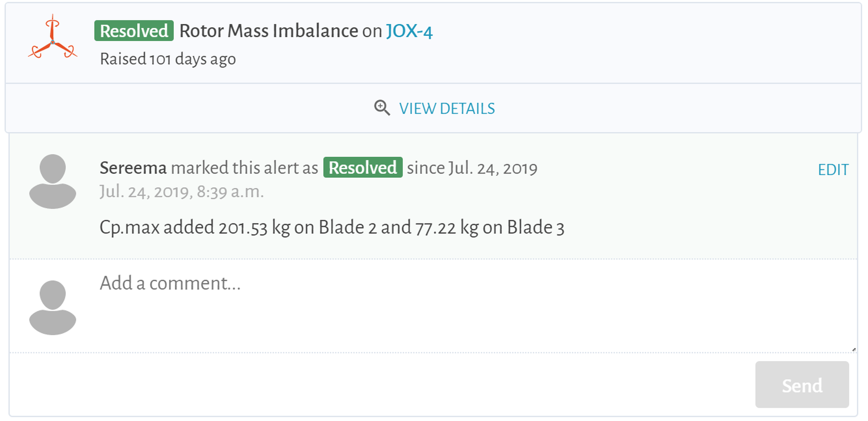Click the green Resolved badge in the alert header
The image size is (868, 421).
[134, 31]
